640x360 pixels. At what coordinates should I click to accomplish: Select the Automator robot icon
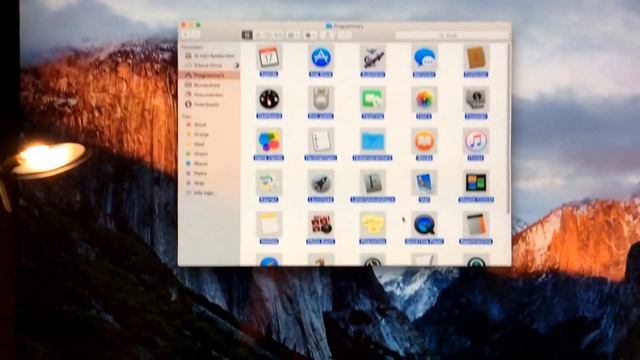coord(373,58)
